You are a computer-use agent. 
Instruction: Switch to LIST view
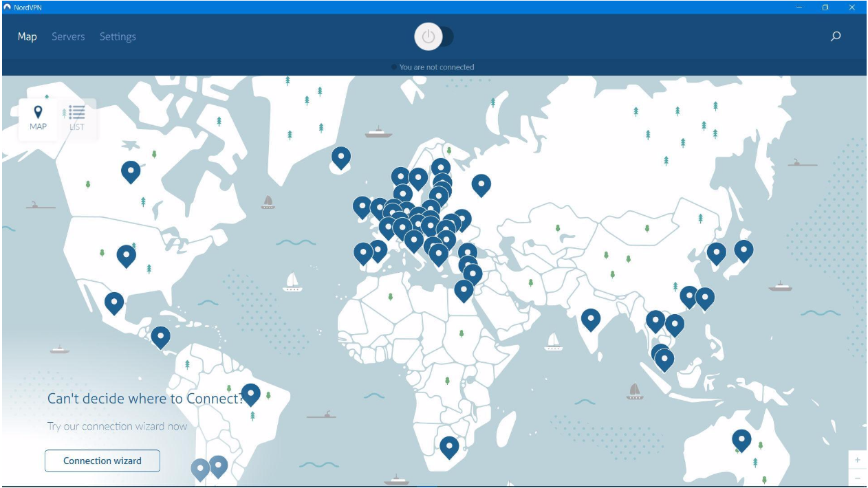tap(76, 117)
